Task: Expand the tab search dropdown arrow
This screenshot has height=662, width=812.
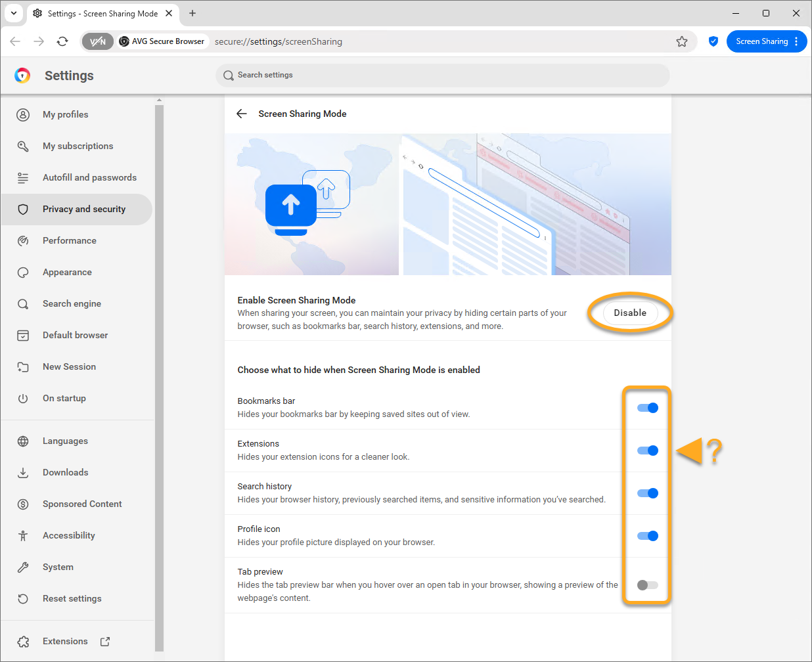Action: click(13, 13)
